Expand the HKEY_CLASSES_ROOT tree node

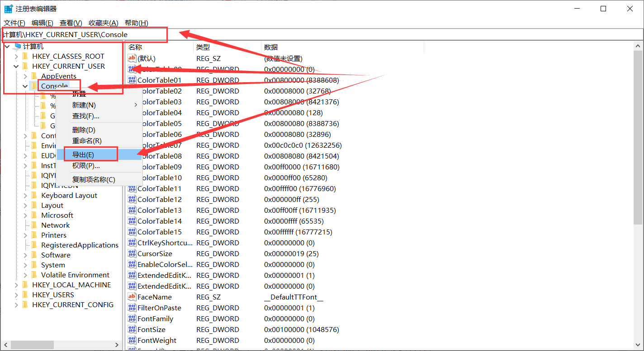16,56
